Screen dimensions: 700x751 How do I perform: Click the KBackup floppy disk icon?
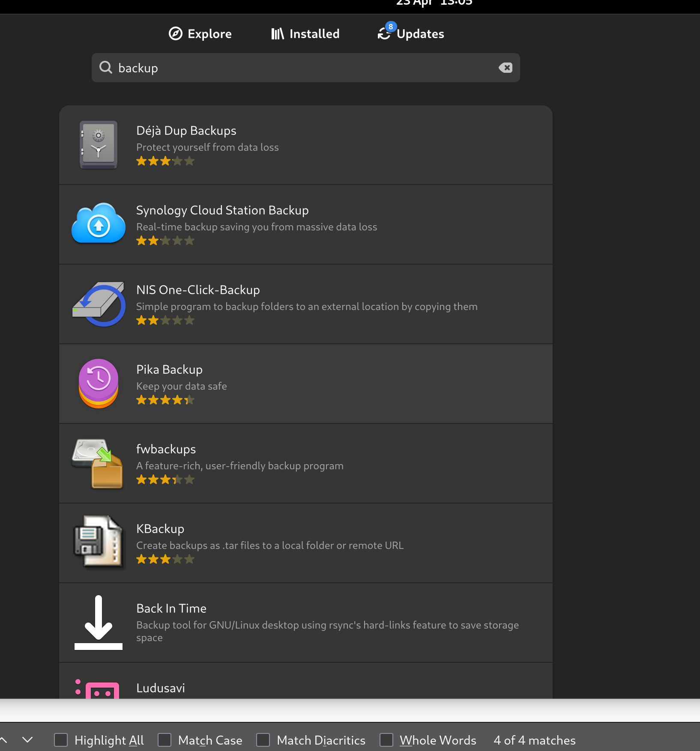coord(99,542)
